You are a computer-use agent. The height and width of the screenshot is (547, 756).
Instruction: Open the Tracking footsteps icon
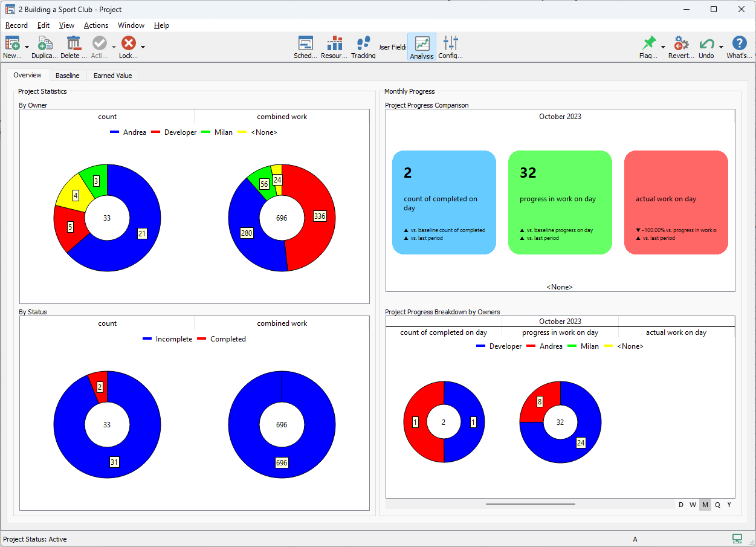pos(363,44)
